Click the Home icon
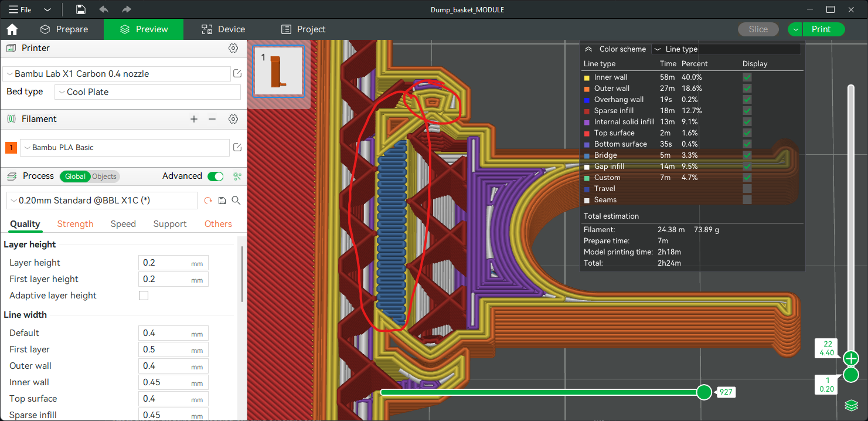The width and height of the screenshot is (868, 421). pyautogui.click(x=12, y=29)
